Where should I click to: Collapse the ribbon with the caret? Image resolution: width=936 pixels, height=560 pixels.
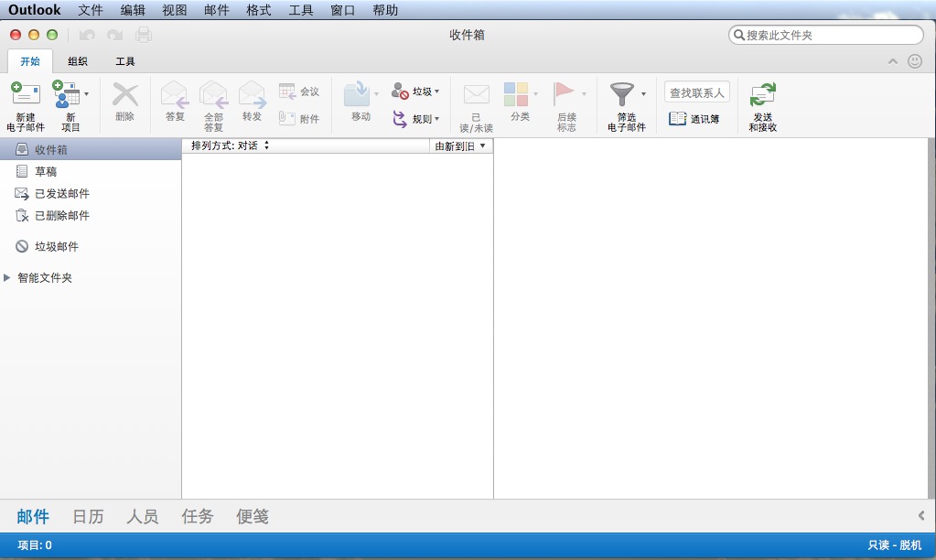point(893,61)
